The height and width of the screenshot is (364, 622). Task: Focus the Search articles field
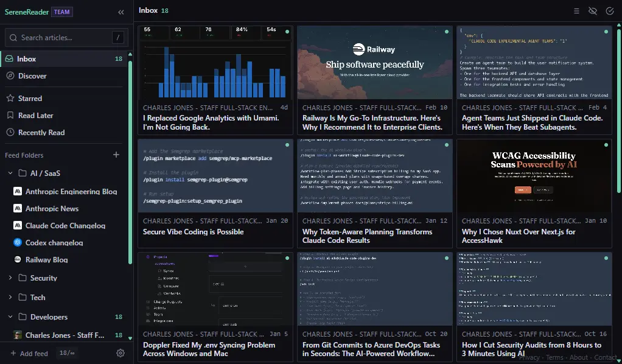(x=66, y=38)
